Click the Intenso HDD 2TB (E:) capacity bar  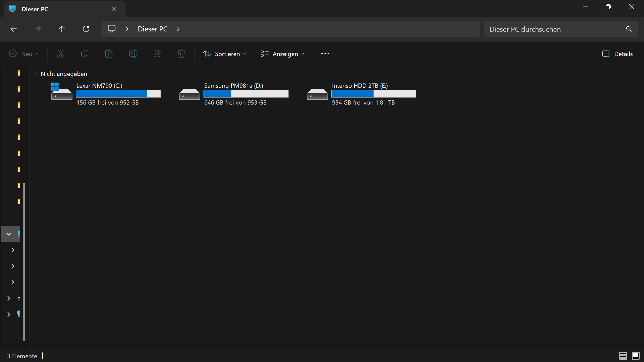[x=374, y=94]
